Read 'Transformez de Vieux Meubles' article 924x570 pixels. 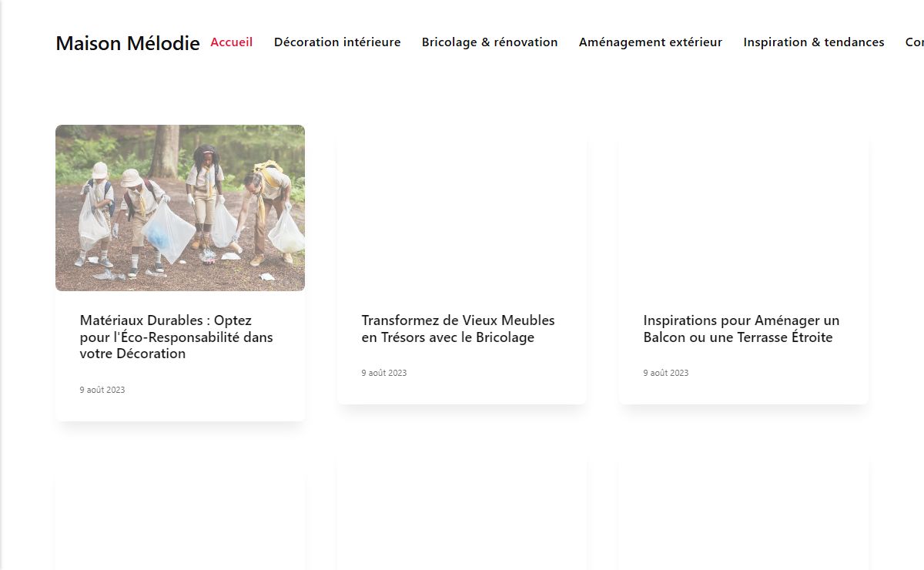pos(458,329)
